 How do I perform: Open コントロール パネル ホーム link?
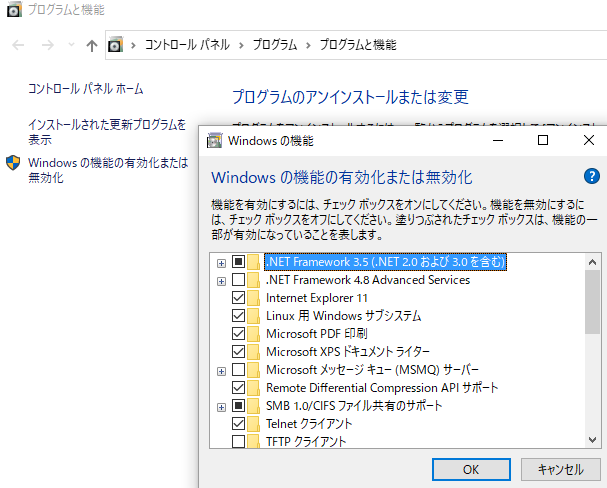tap(86, 89)
